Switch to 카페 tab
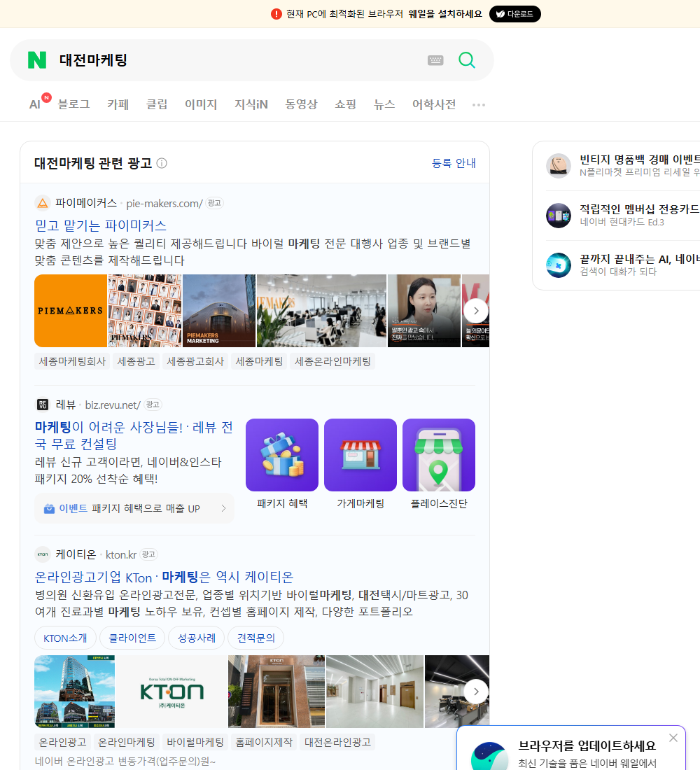 [x=118, y=104]
